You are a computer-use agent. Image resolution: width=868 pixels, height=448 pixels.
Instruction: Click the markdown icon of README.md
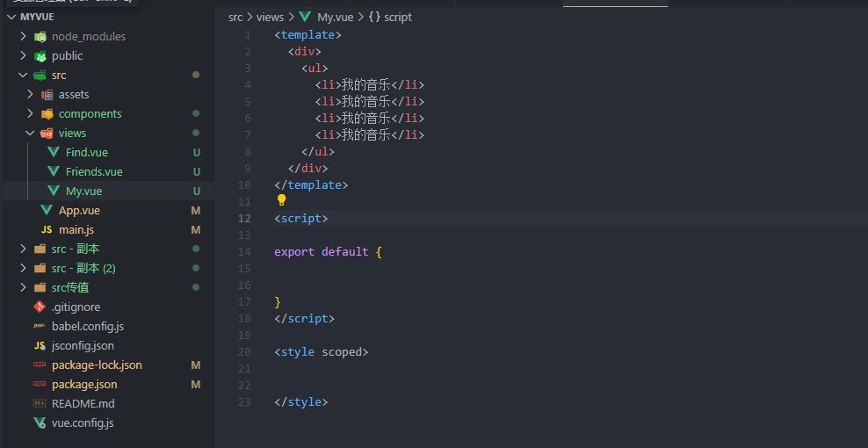coord(40,404)
